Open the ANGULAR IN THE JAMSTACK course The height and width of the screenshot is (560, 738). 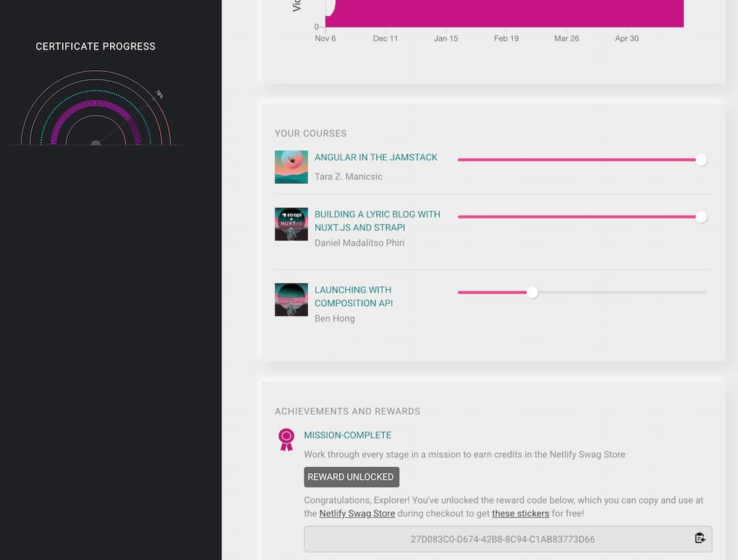click(x=376, y=157)
